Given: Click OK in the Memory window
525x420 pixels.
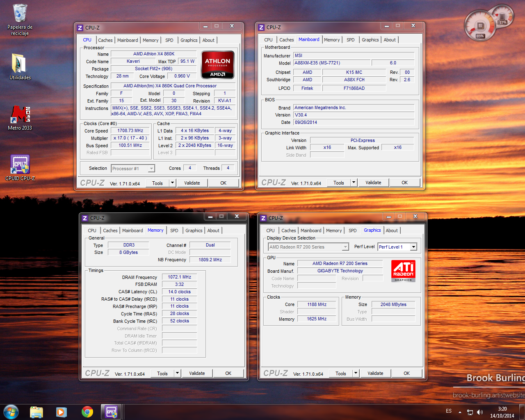Looking at the screenshot, I should tap(228, 373).
